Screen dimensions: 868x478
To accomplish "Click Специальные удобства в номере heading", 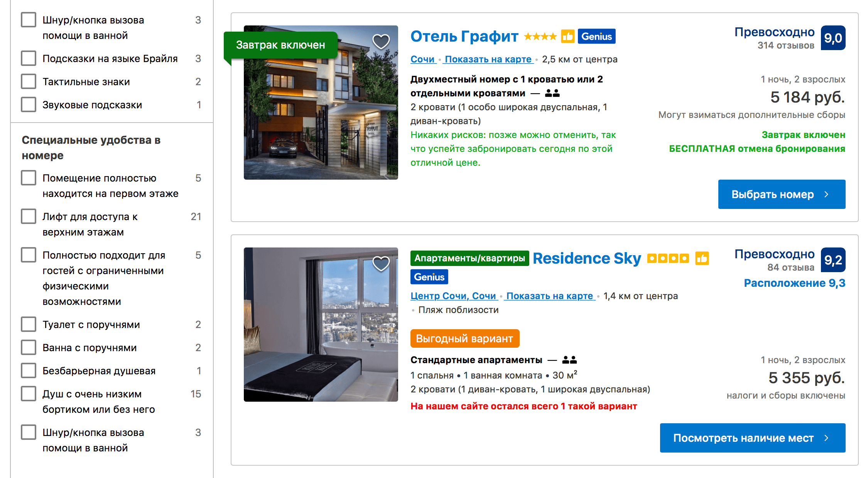I will (x=91, y=148).
